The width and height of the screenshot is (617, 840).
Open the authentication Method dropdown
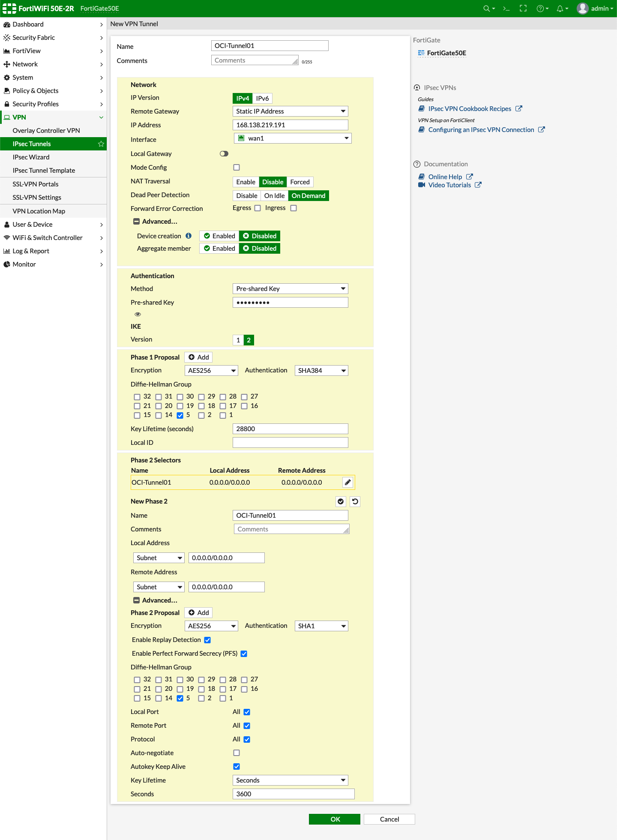point(291,289)
